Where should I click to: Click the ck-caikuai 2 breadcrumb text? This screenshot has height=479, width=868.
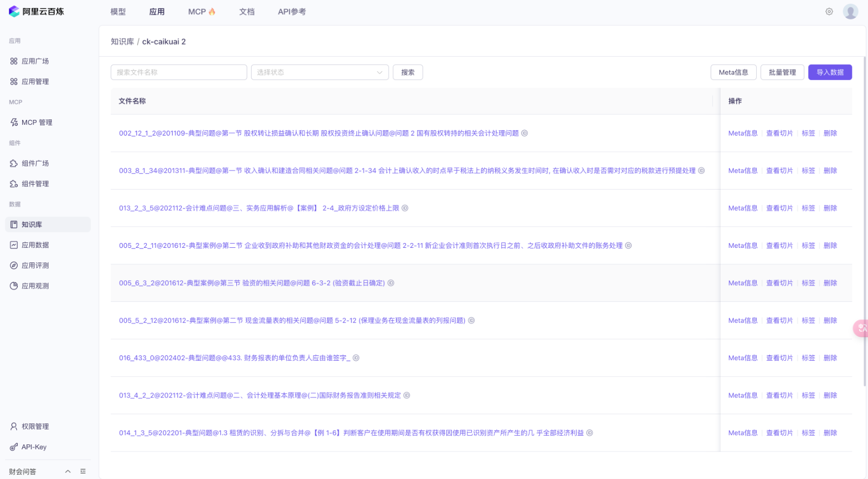[x=164, y=42]
